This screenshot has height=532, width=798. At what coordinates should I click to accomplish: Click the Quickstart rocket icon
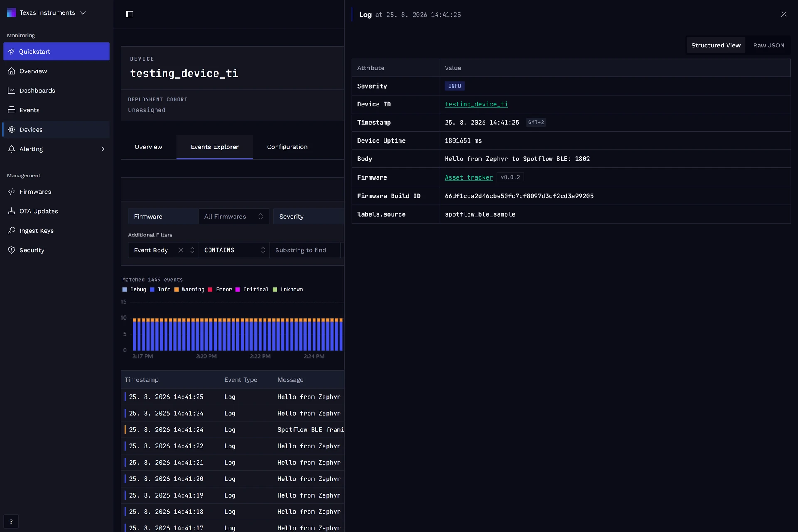11,52
